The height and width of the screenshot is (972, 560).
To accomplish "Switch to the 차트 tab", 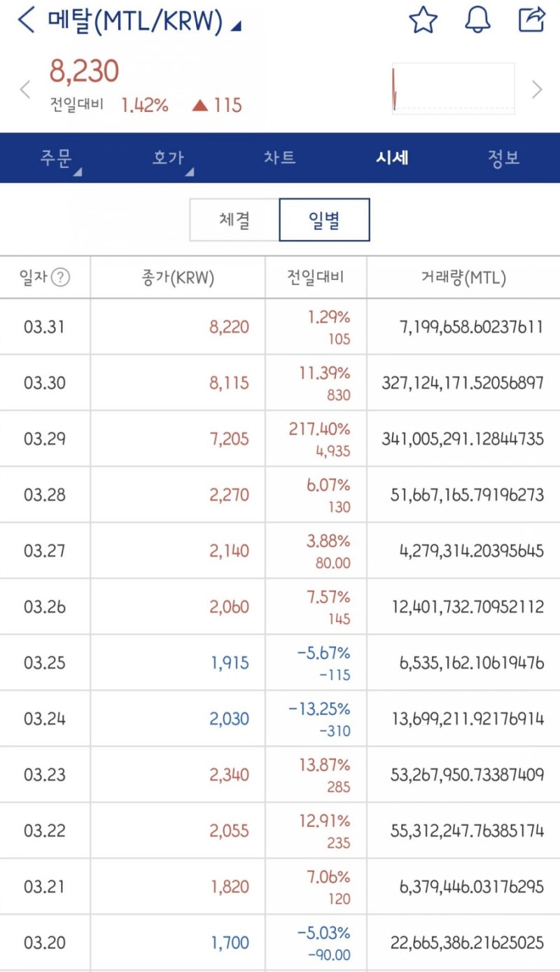I will point(280,158).
